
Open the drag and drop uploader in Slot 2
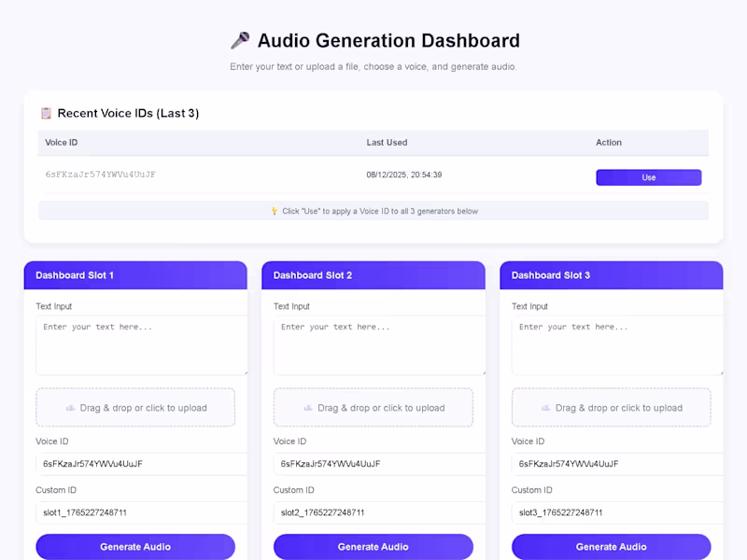coord(373,407)
